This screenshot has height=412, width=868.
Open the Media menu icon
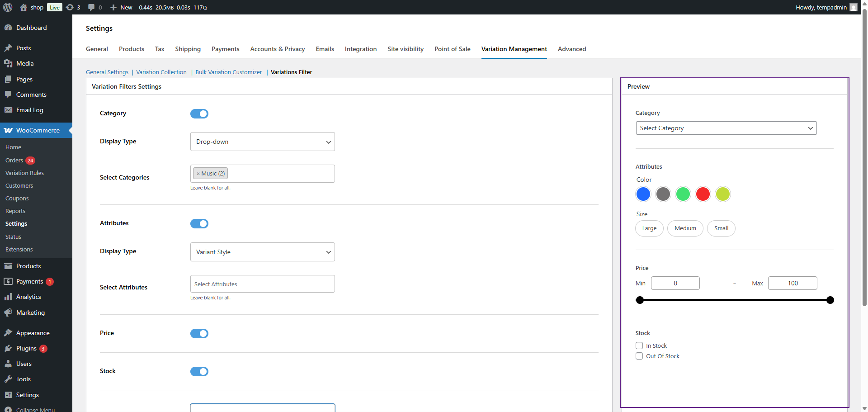click(x=8, y=64)
